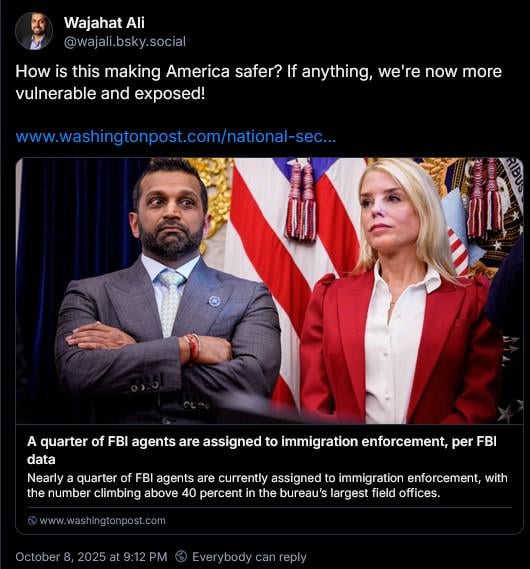Click the Wajahat Ali display name
Viewport: 530px width, 569px height.
pos(104,22)
